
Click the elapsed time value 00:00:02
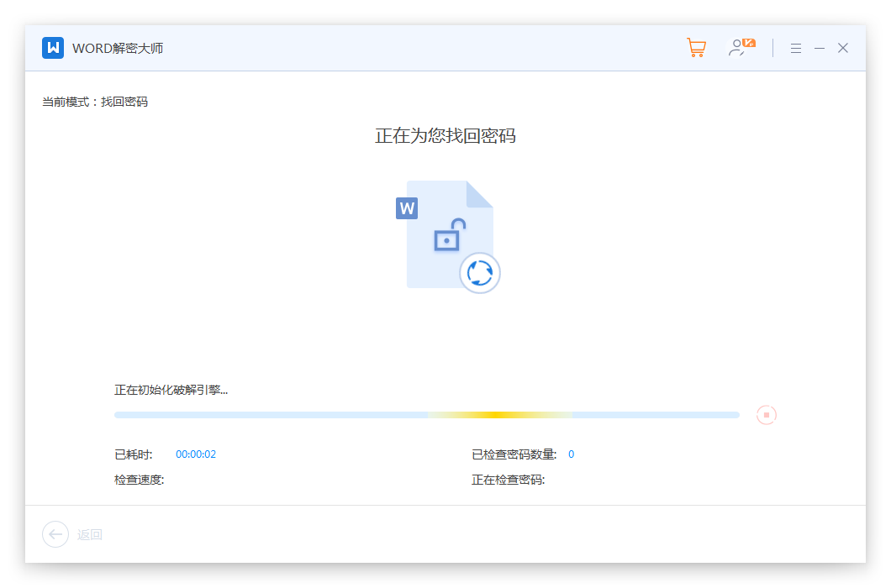(x=196, y=454)
